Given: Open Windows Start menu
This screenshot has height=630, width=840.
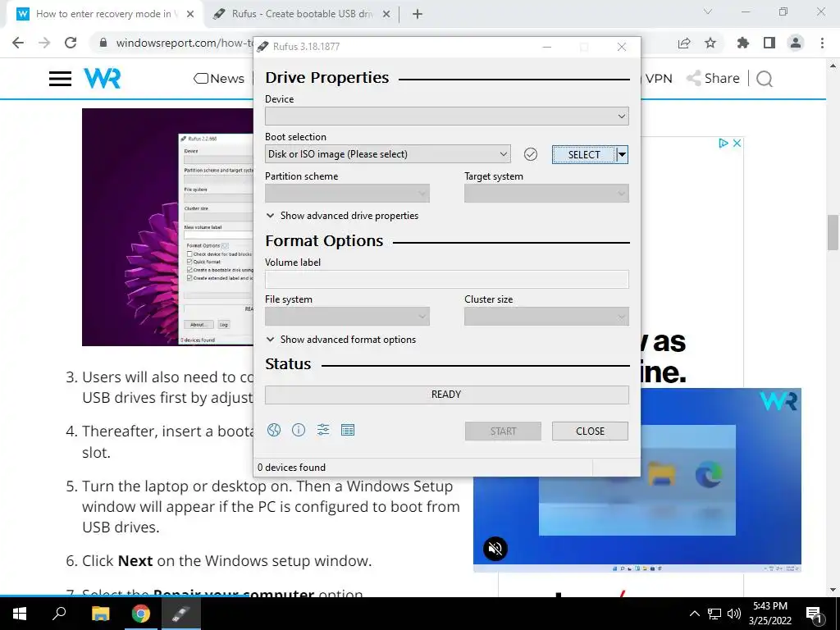Looking at the screenshot, I should coord(20,614).
